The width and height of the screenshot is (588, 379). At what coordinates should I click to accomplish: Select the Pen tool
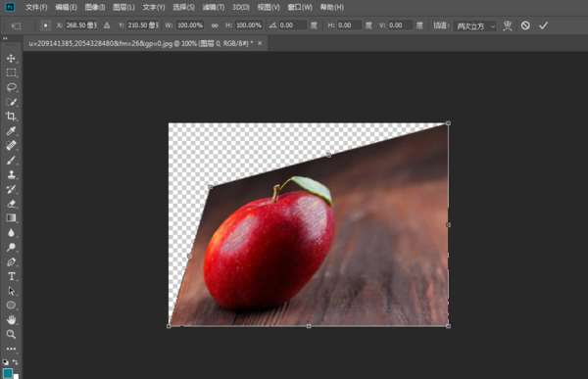11,262
